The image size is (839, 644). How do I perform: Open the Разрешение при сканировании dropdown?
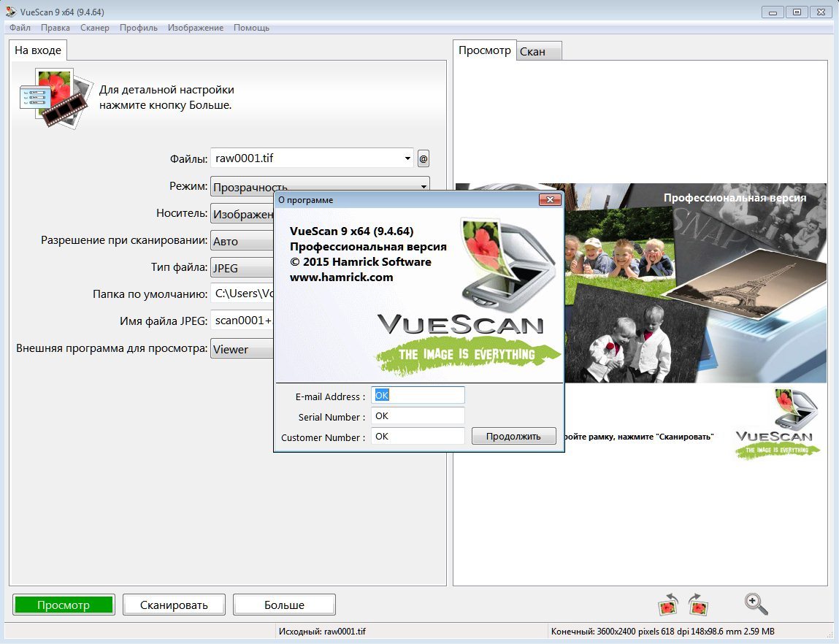pyautogui.click(x=242, y=241)
